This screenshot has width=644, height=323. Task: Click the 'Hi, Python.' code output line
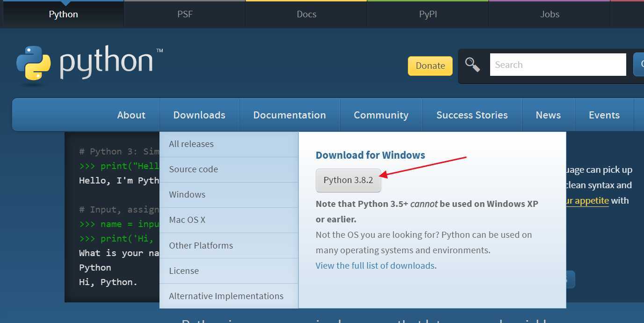coord(108,282)
